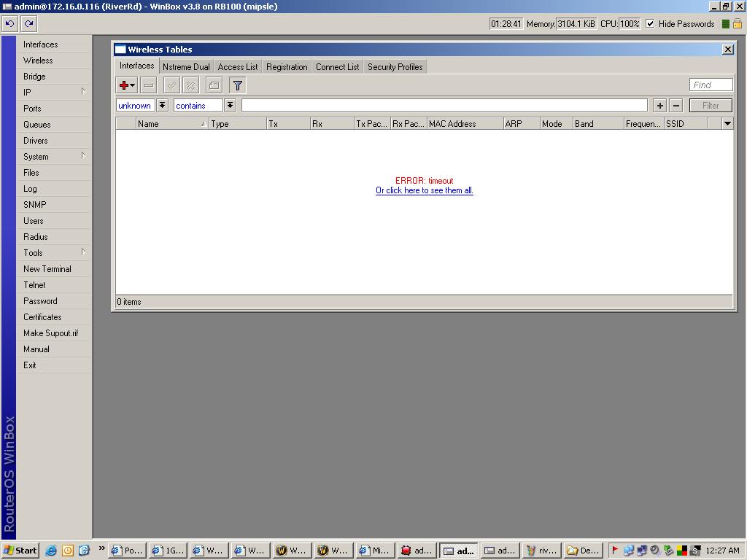
Task: Expand the IP submenu arrow
Action: tap(83, 91)
